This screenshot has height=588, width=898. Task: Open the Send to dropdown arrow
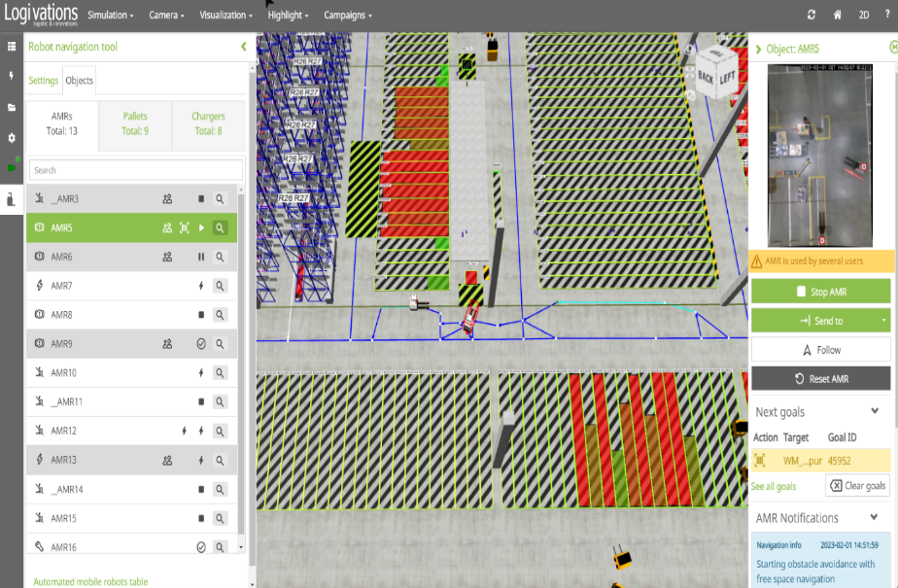tap(883, 321)
